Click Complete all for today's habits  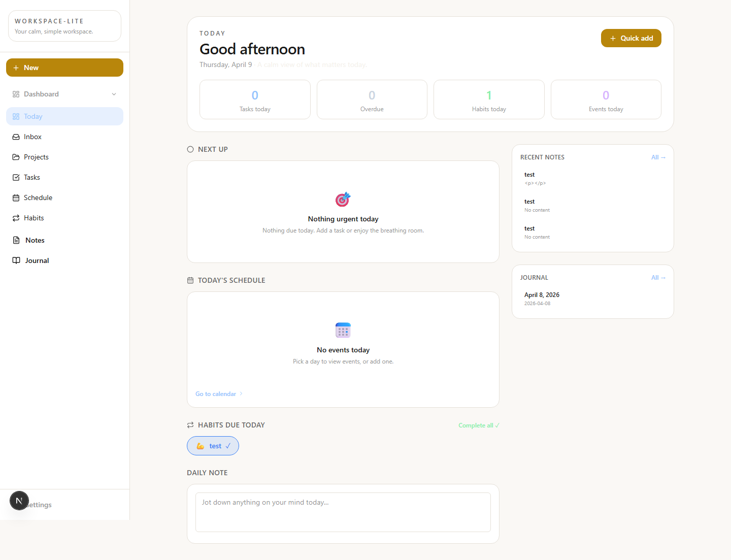point(478,425)
